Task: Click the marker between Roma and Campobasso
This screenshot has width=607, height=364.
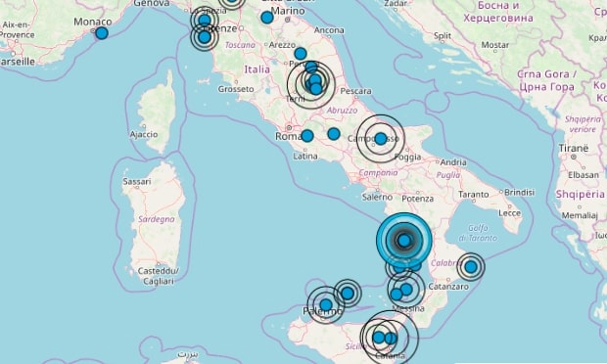Action: point(334,134)
